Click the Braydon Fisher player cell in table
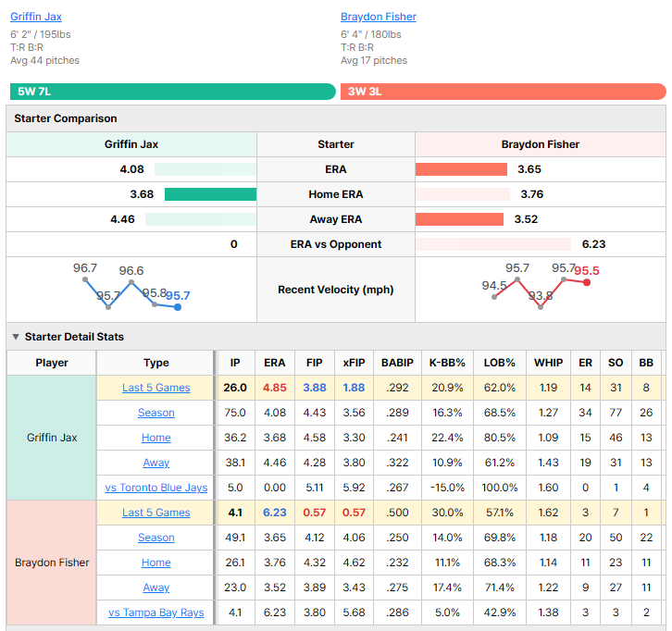This screenshot has width=672, height=631. [x=52, y=563]
